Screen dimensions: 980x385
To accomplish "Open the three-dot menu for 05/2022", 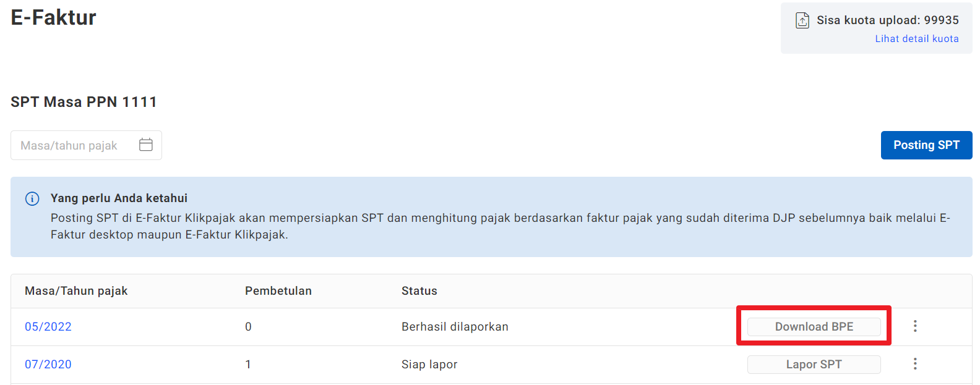I will pos(915,326).
